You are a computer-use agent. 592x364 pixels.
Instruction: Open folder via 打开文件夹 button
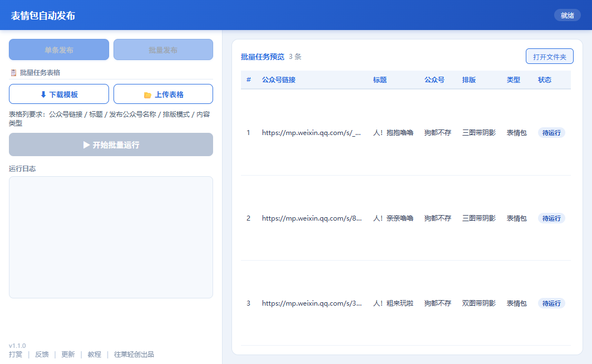coord(549,57)
